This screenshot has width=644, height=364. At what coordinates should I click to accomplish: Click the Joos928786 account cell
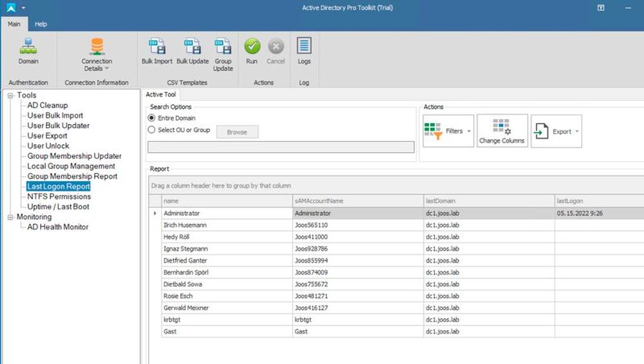[x=358, y=249]
